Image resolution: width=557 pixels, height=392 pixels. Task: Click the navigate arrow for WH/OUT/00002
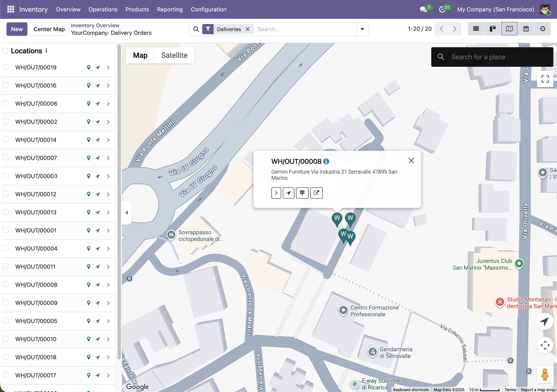(98, 122)
